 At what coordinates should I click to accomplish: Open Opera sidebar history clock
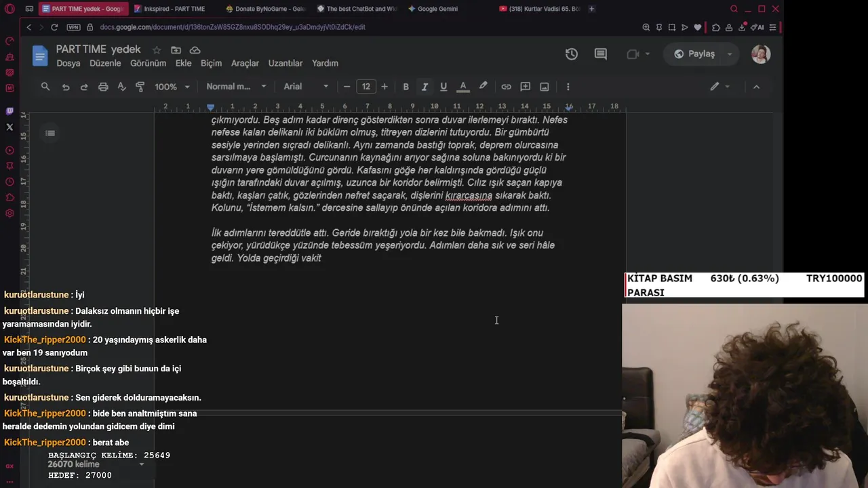coord(9,182)
